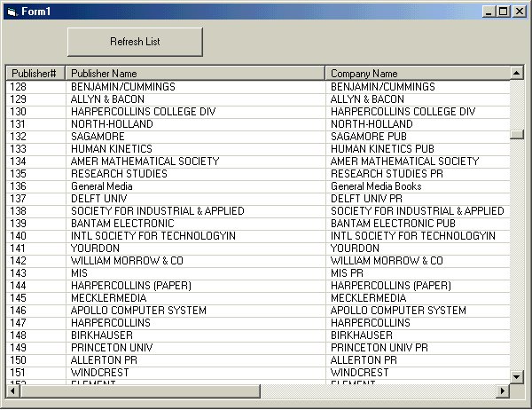
Task: Maximize the Form1 window
Action: 503,12
